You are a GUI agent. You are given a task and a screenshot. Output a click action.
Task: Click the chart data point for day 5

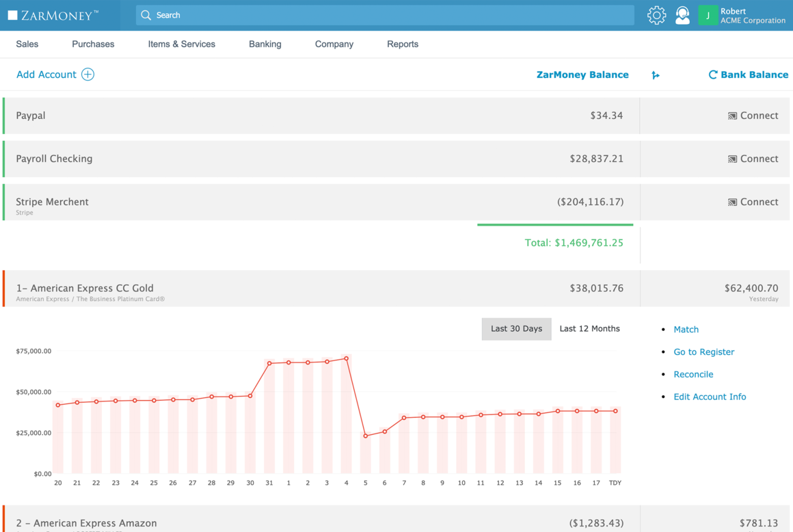coord(366,436)
